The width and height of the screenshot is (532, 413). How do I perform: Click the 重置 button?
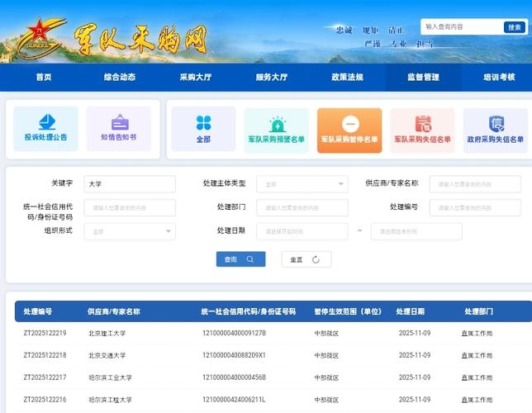pos(306,259)
